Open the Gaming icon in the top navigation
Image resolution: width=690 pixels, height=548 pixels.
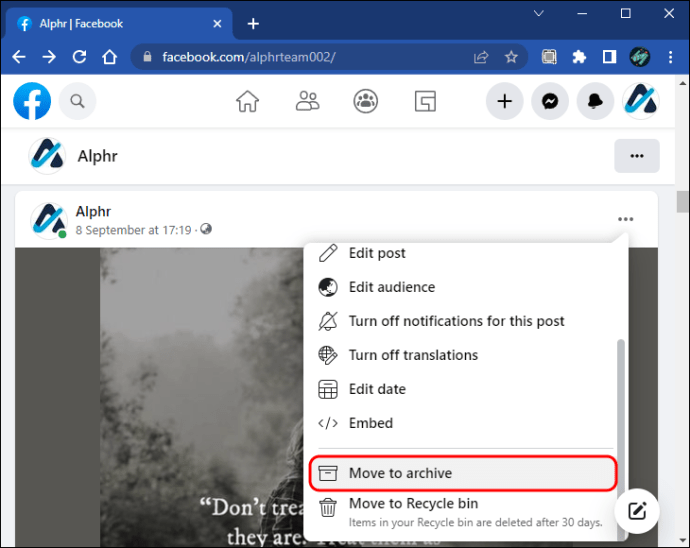(426, 101)
